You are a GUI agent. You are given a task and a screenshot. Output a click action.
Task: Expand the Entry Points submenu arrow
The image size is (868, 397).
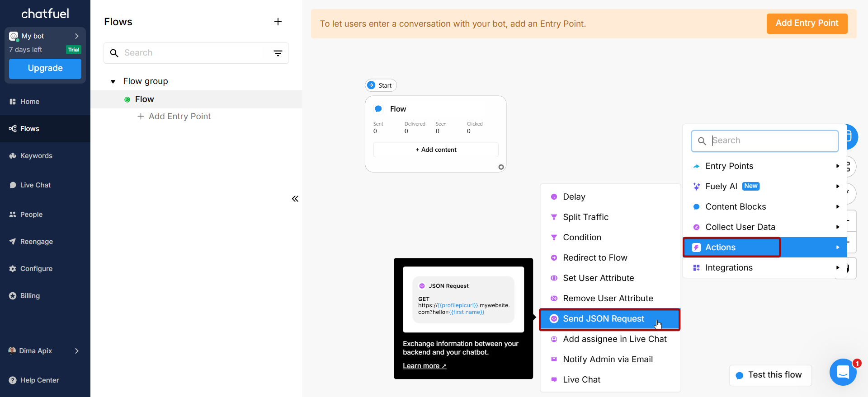point(838,166)
